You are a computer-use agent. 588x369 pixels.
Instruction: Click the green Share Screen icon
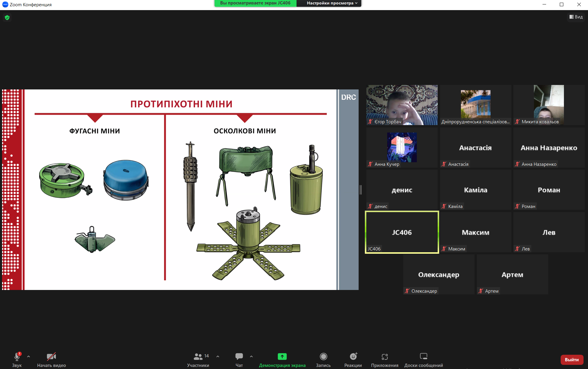point(282,356)
